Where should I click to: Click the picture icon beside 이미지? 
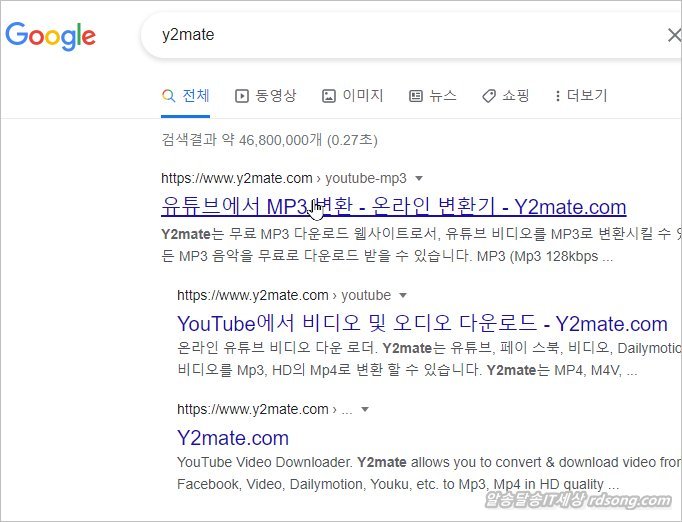point(328,96)
